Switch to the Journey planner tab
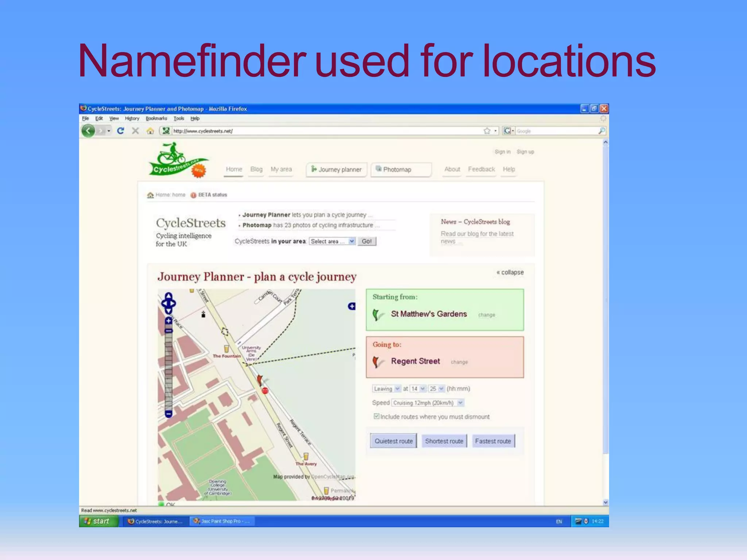 tap(336, 170)
